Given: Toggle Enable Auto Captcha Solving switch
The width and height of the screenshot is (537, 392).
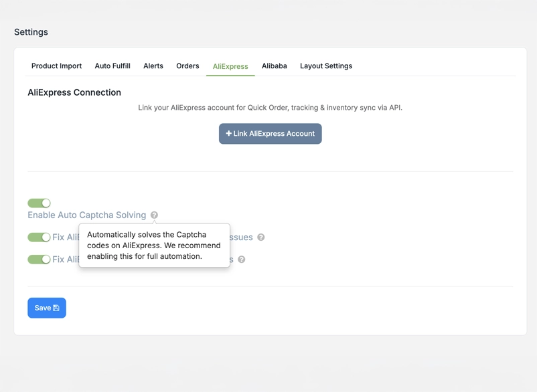Looking at the screenshot, I should click(39, 203).
